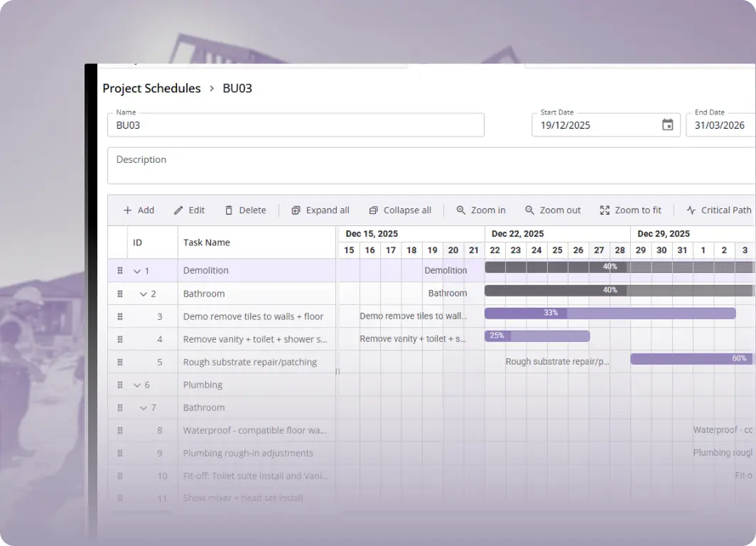Open the Start Date calendar picker

[666, 124]
